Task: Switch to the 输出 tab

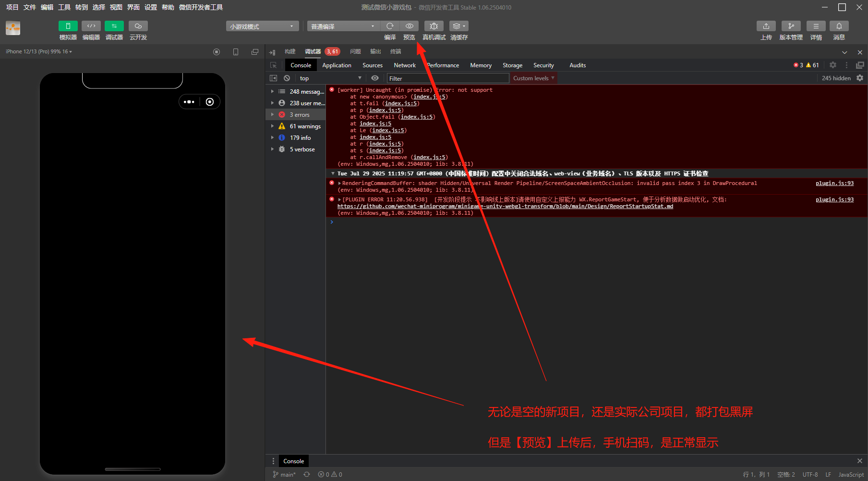Action: pyautogui.click(x=375, y=51)
